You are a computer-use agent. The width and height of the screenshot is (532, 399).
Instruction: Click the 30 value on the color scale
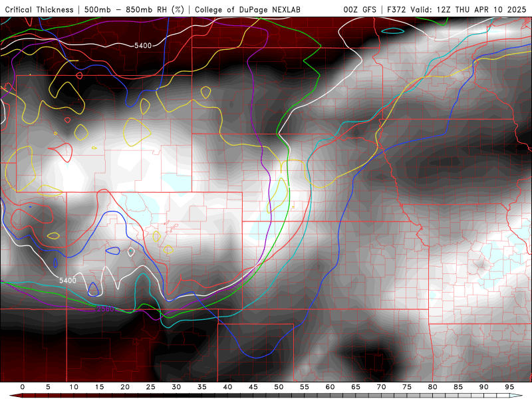(x=176, y=387)
